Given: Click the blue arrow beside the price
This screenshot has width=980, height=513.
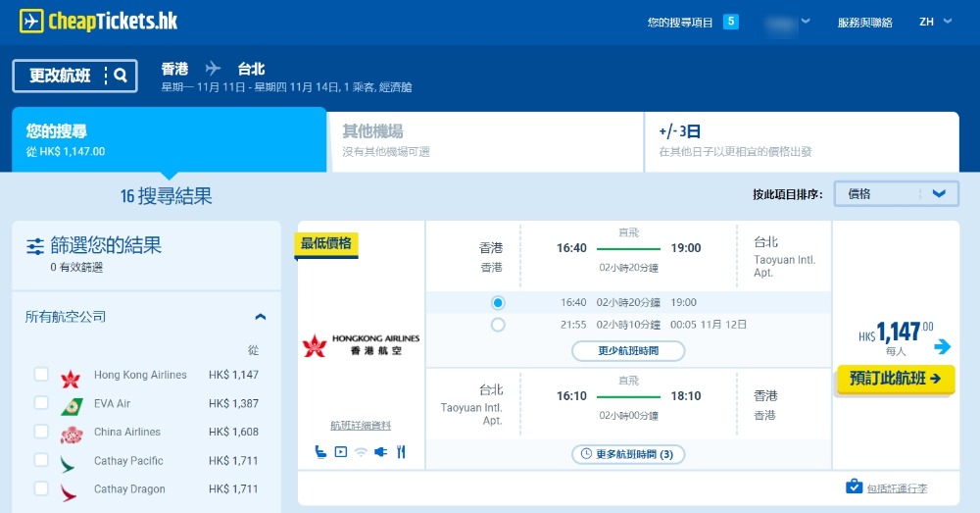Looking at the screenshot, I should 942,346.
